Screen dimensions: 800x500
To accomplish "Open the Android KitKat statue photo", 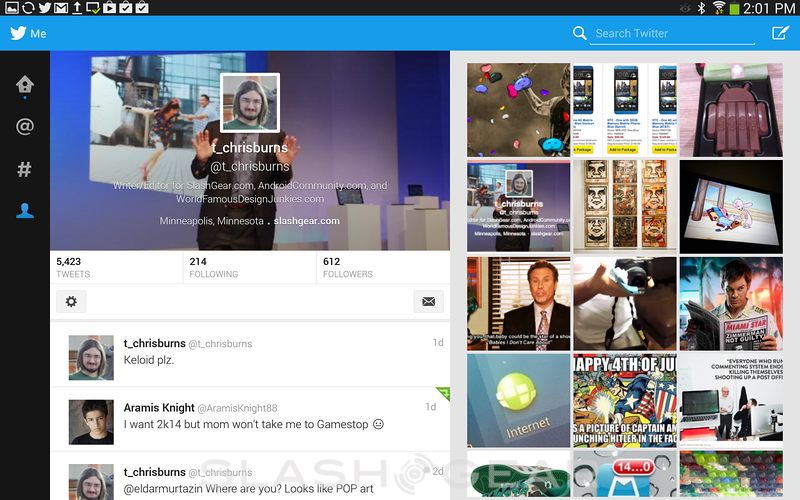I will (731, 110).
